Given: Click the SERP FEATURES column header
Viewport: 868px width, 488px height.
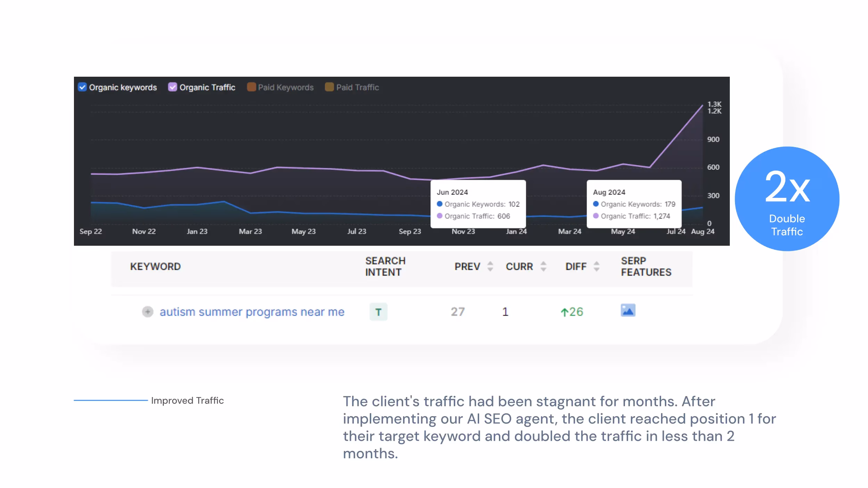Looking at the screenshot, I should tap(646, 267).
